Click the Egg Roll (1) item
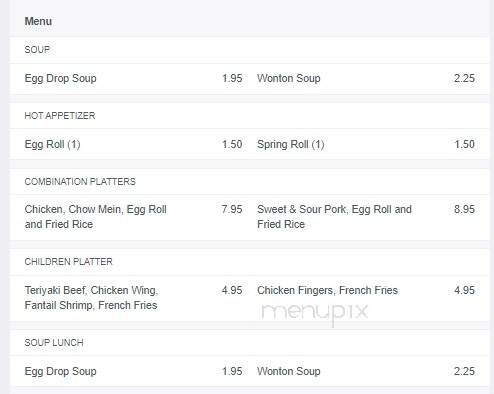 (52, 144)
